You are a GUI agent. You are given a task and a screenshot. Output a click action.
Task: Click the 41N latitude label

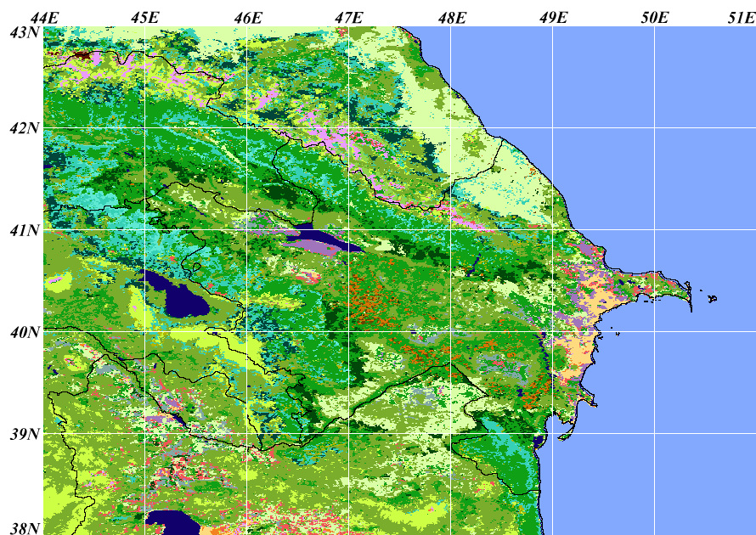pyautogui.click(x=24, y=230)
